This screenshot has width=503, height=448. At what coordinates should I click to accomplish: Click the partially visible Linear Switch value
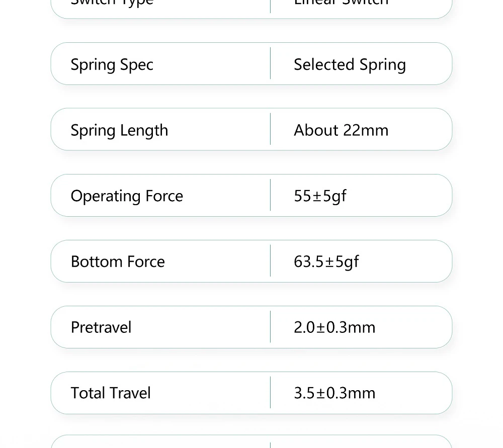[x=341, y=3]
